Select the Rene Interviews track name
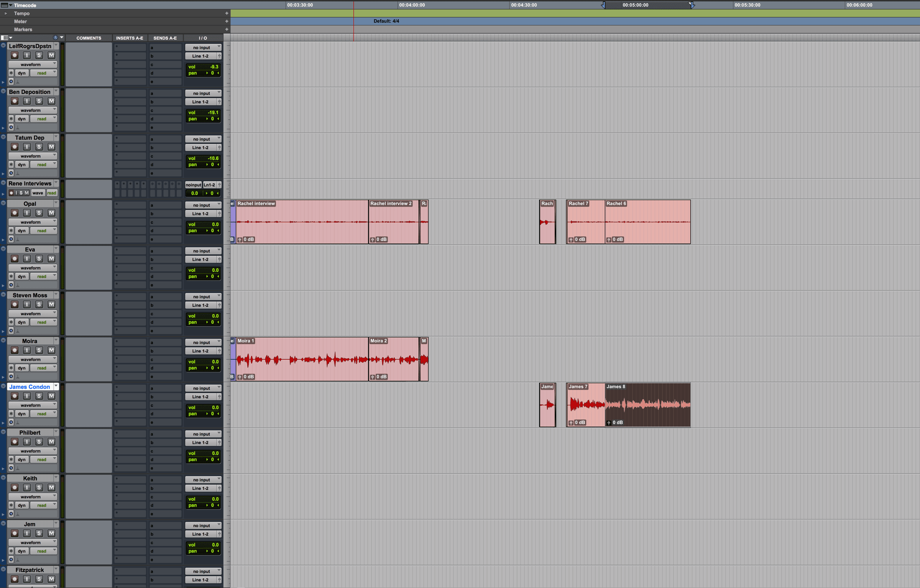This screenshot has width=920, height=588. [30, 183]
